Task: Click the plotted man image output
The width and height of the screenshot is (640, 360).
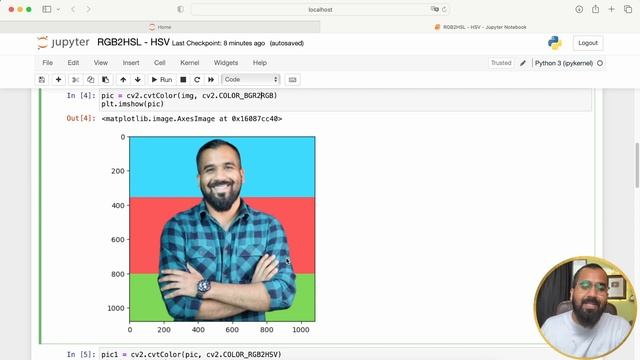Action: pyautogui.click(x=222, y=229)
